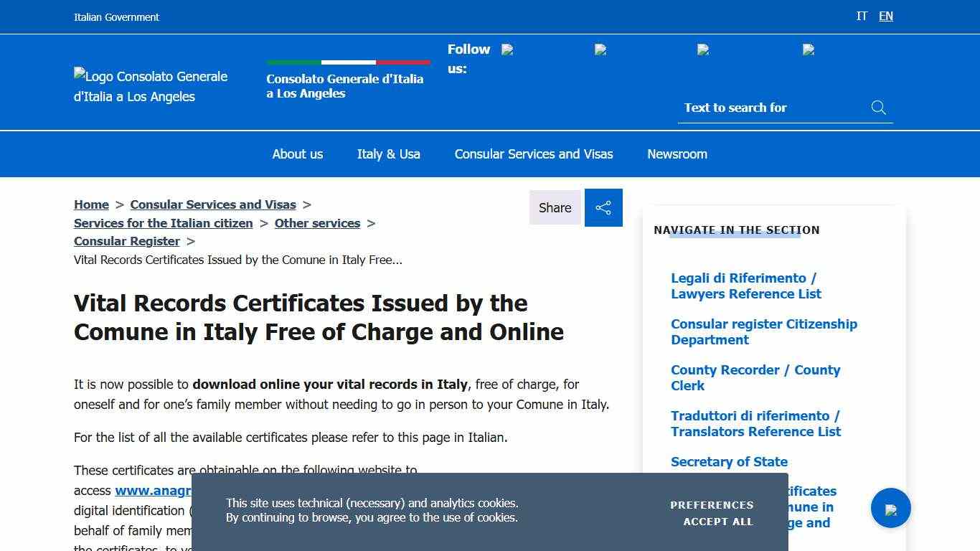Click the first social media icon after Follow us
980x551 pixels.
(x=507, y=50)
